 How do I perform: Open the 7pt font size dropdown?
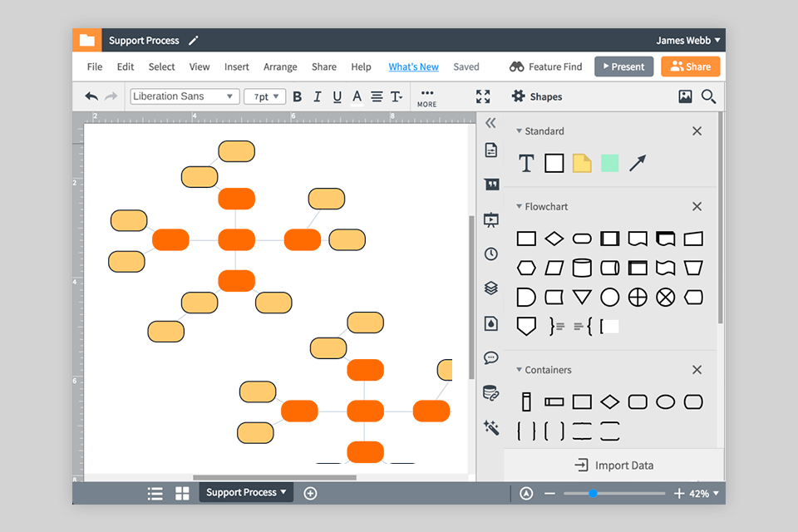click(x=264, y=96)
